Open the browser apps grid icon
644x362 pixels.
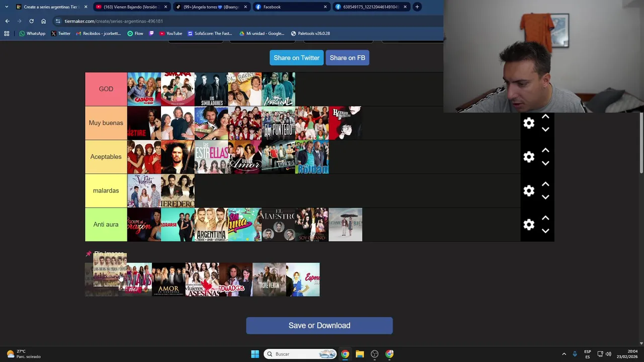pos(7,34)
